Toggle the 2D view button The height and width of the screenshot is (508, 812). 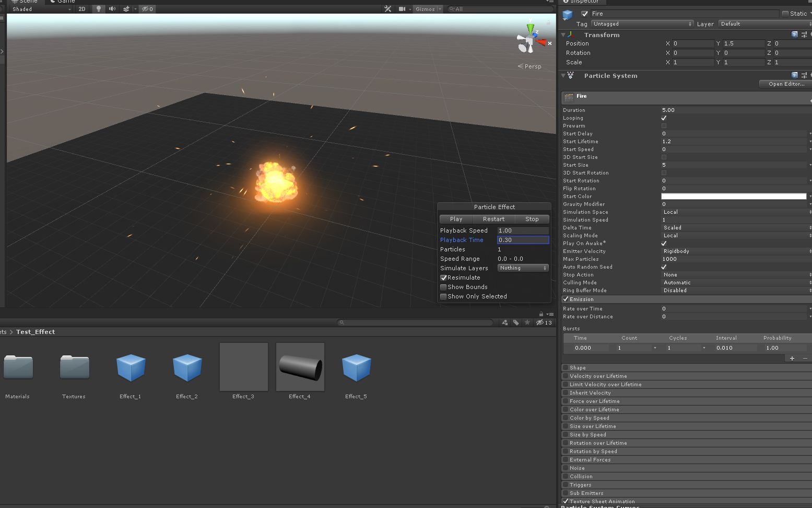[82, 9]
